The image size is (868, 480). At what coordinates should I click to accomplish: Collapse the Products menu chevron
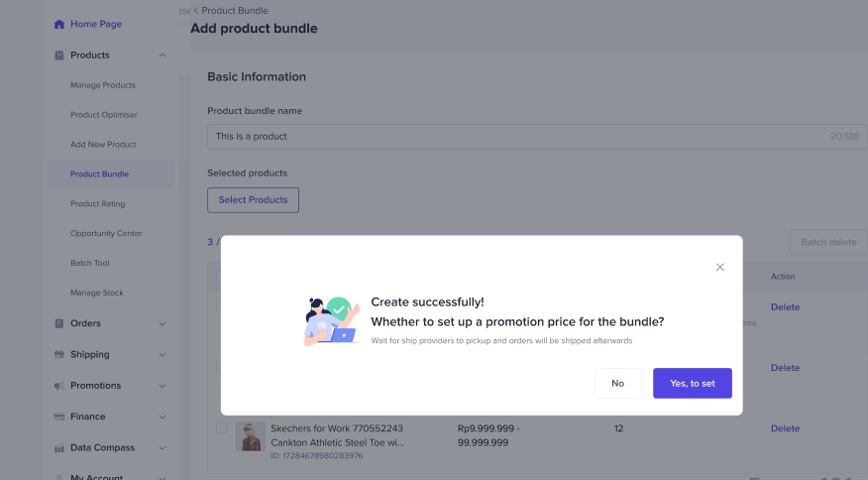(x=163, y=56)
